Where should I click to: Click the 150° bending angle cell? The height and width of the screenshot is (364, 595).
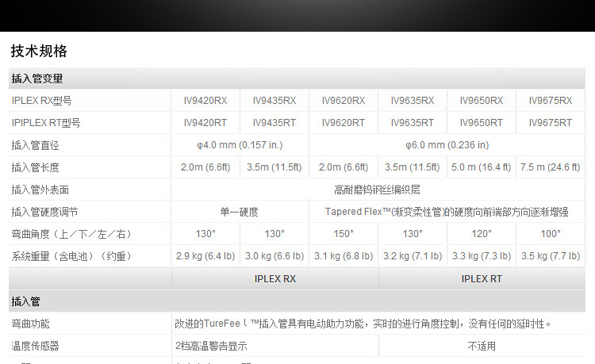(x=344, y=234)
